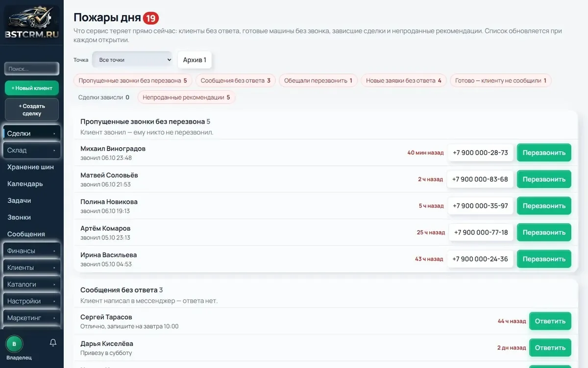
Task: Click the 'Пожары дня' page heading
Action: (x=106, y=18)
